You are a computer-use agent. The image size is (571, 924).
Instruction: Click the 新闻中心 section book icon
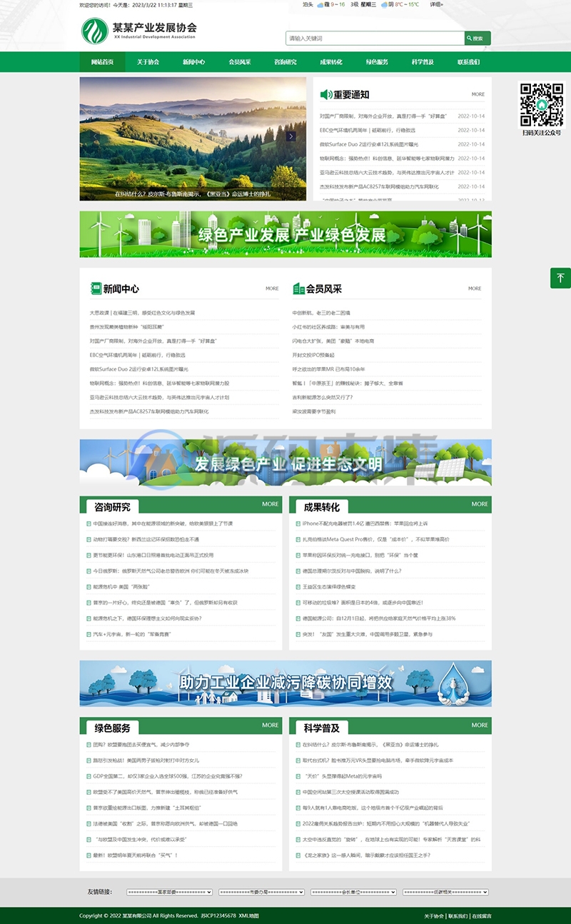[x=96, y=288]
